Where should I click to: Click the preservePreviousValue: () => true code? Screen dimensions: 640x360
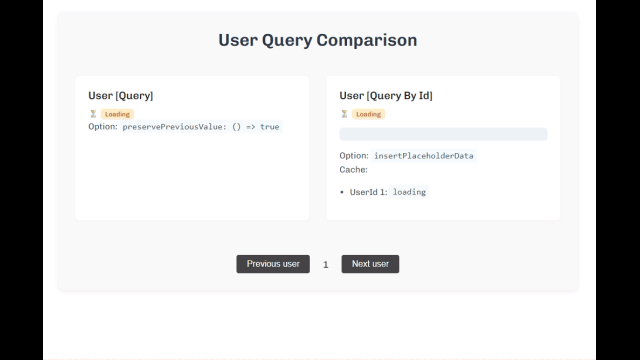click(201, 127)
